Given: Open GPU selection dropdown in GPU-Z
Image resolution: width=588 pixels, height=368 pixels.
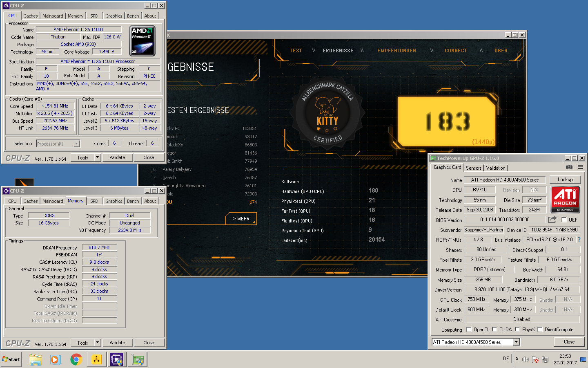Looking at the screenshot, I should point(517,342).
